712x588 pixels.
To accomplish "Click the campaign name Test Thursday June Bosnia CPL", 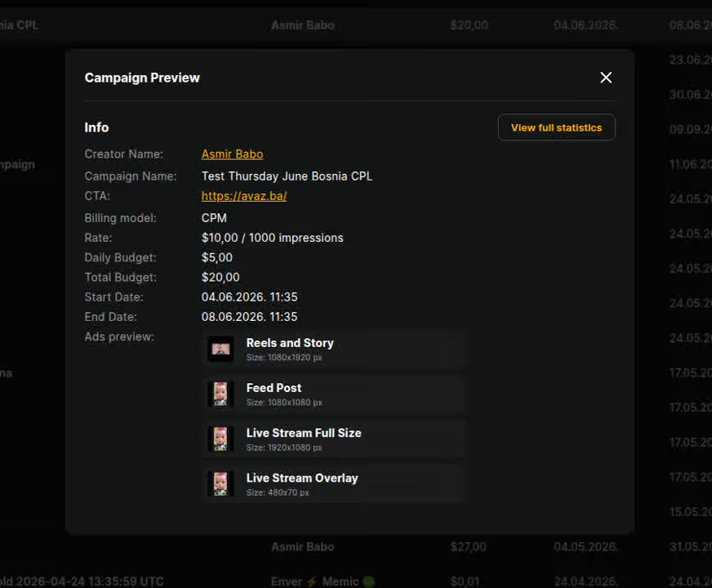I will [287, 176].
